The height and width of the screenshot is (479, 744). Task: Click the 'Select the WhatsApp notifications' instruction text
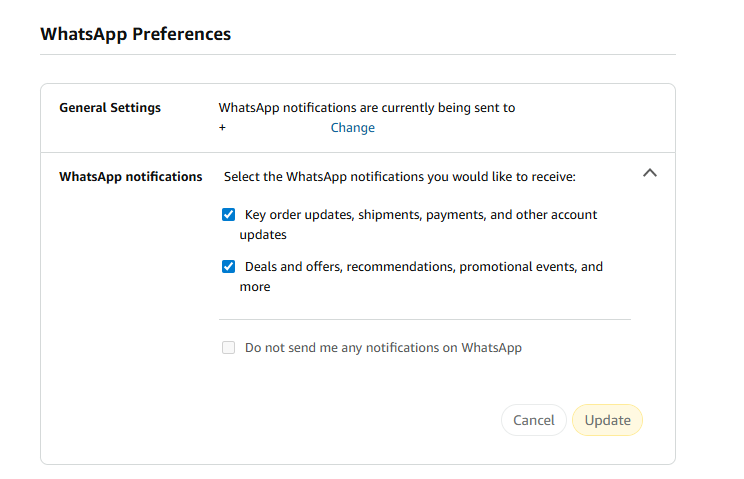point(399,177)
